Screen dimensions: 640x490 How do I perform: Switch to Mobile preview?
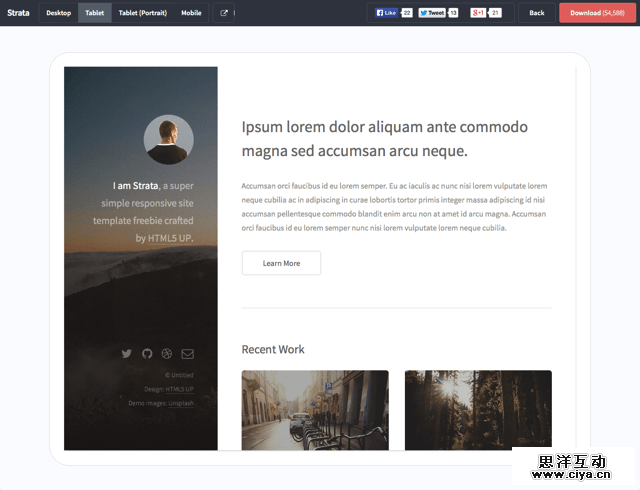click(x=191, y=13)
